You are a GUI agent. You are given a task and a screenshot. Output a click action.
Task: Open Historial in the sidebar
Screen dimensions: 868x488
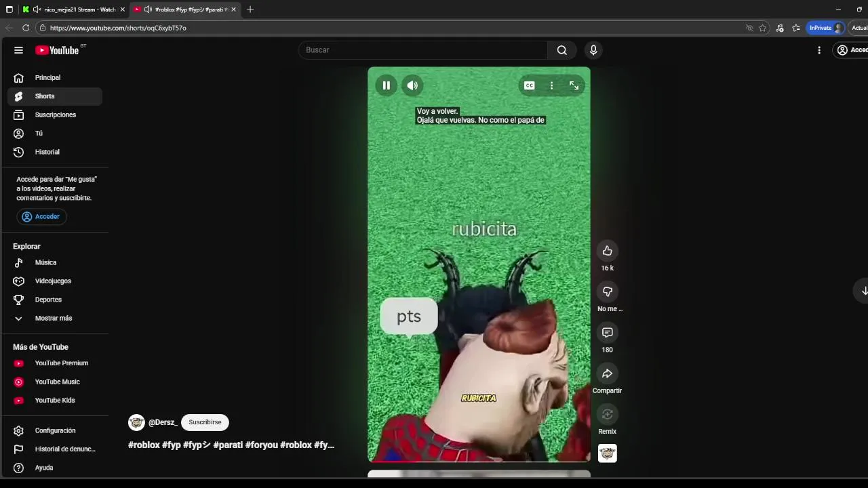pos(55,152)
